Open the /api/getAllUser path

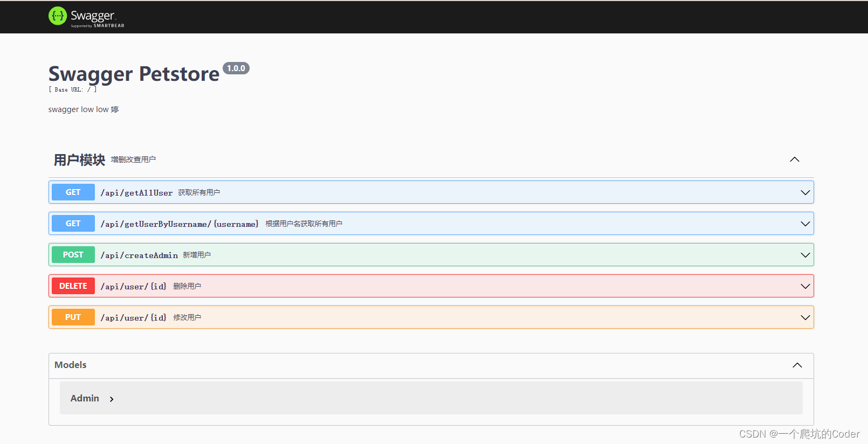[x=136, y=193]
